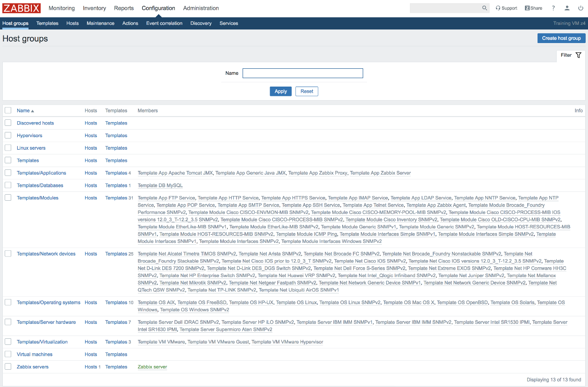Image resolution: width=588 pixels, height=387 pixels.
Task: Go to the Actions submenu
Action: 130,23
